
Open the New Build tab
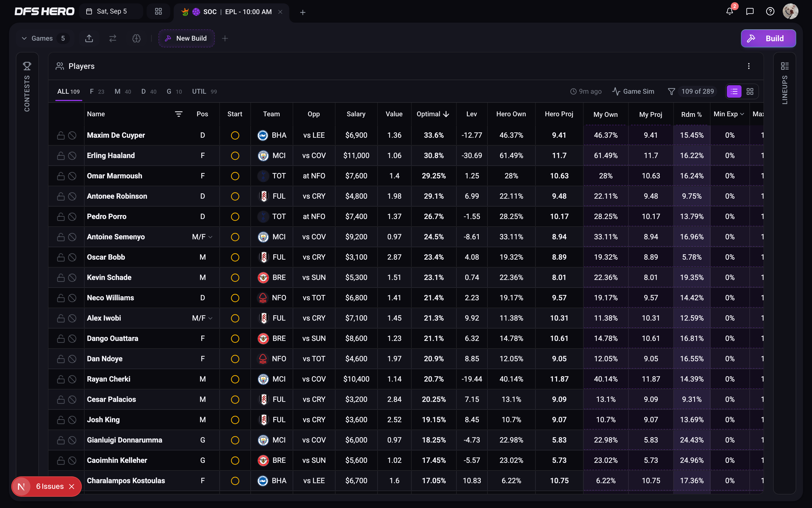click(x=186, y=38)
